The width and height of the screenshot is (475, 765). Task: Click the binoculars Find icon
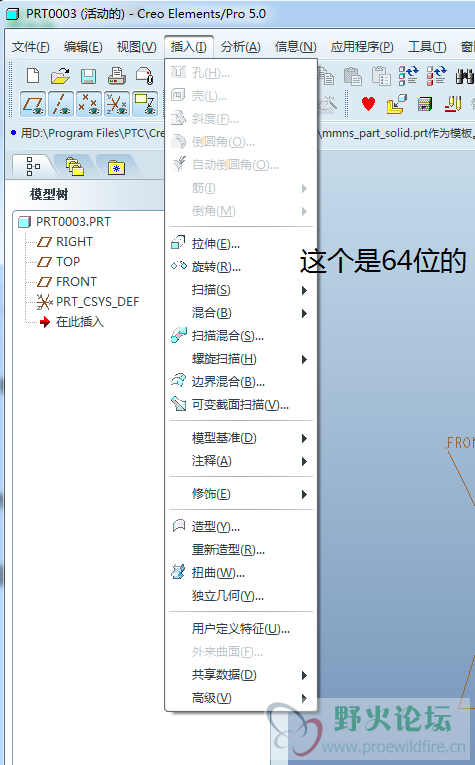[x=464, y=76]
